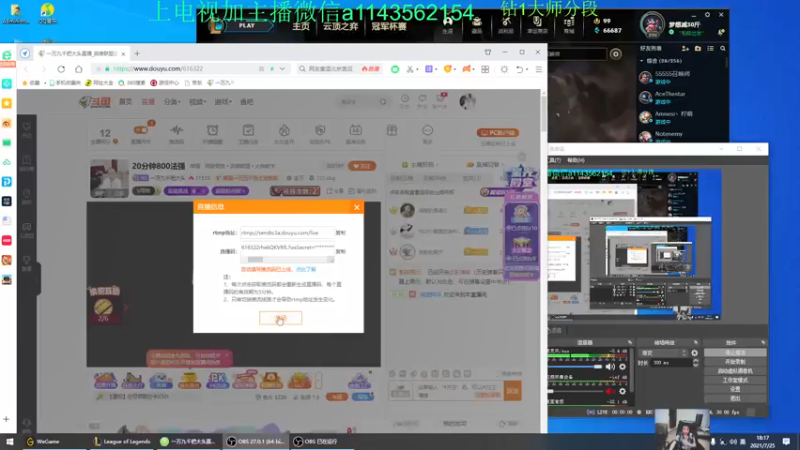Click the orange PC客户端 button
800x450 pixels.
498,133
